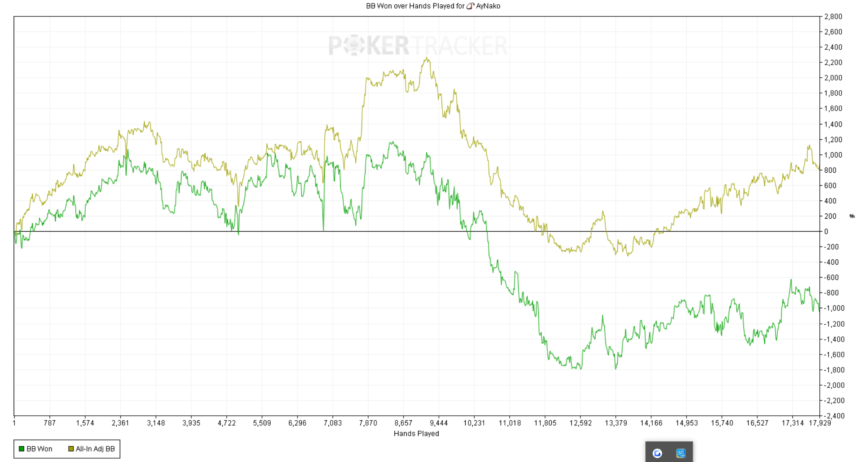Click y-axis tick label '2,600'

coord(833,32)
